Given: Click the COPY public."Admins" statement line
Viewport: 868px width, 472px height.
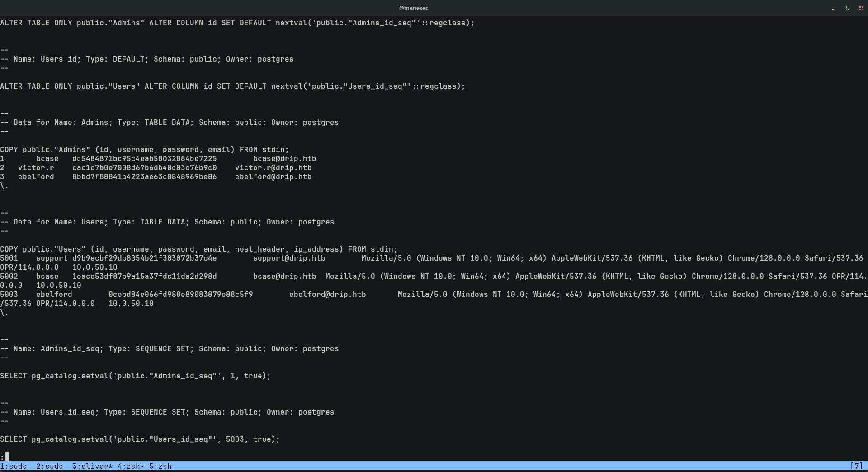Looking at the screenshot, I should tap(144, 150).
